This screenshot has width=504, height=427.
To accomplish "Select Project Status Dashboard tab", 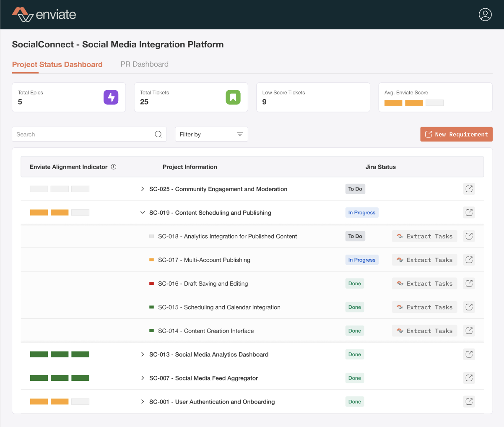I will pos(57,65).
